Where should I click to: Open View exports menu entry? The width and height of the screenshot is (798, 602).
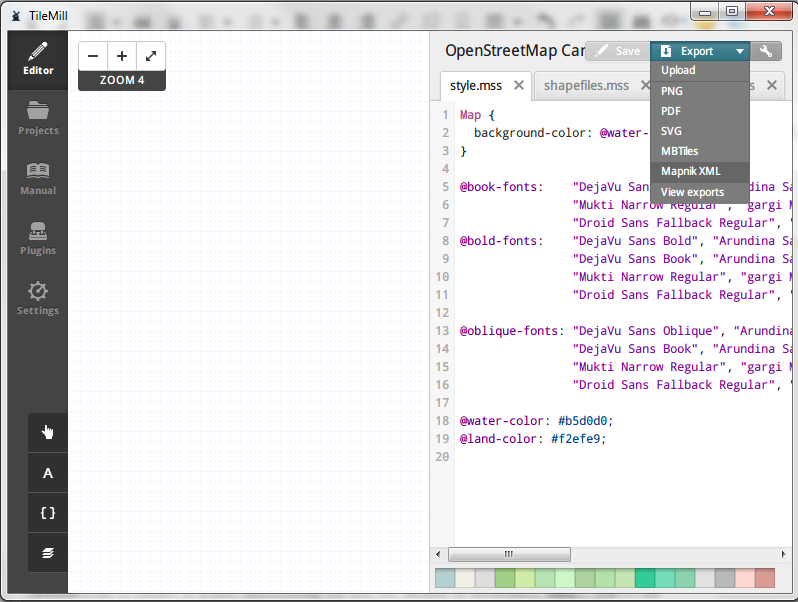coord(700,192)
